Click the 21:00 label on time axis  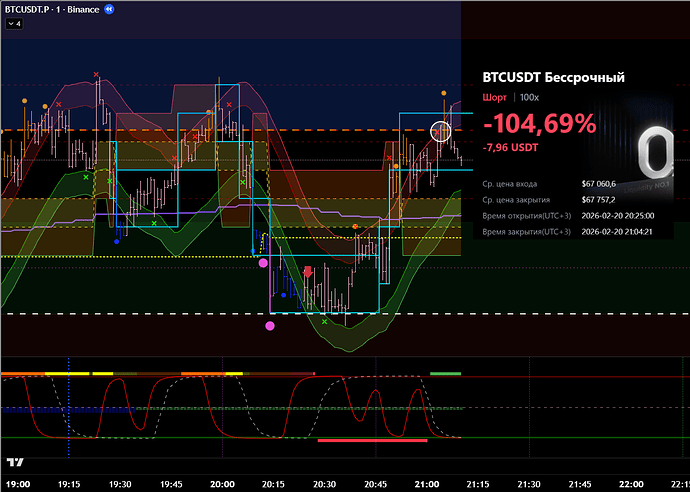tap(428, 482)
